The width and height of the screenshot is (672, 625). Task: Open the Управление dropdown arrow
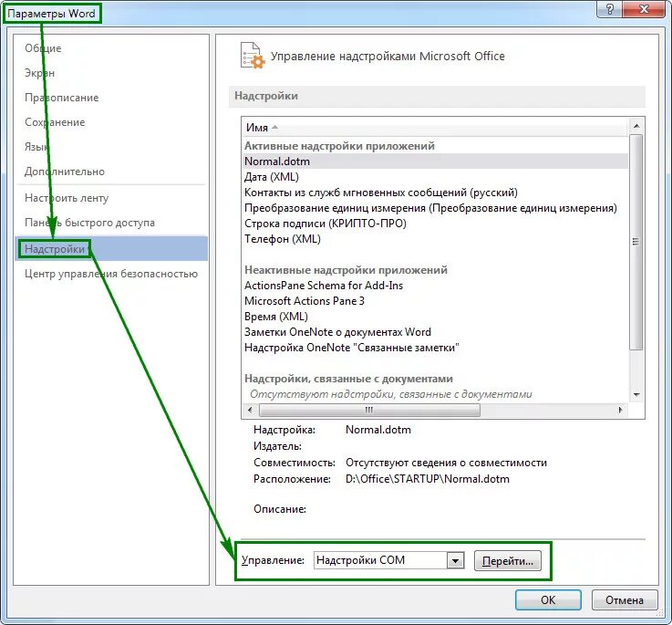[455, 560]
